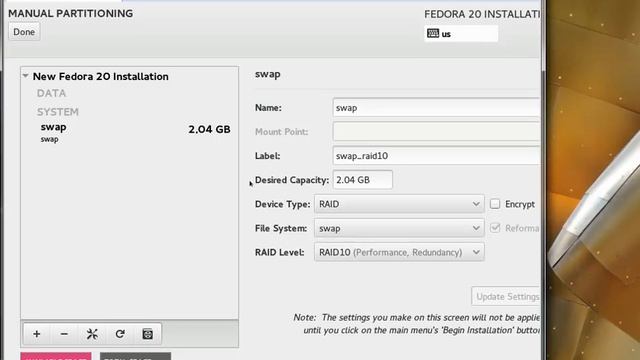Click in the Name field containing swap
Viewport: 640px width, 360px height.
436,108
